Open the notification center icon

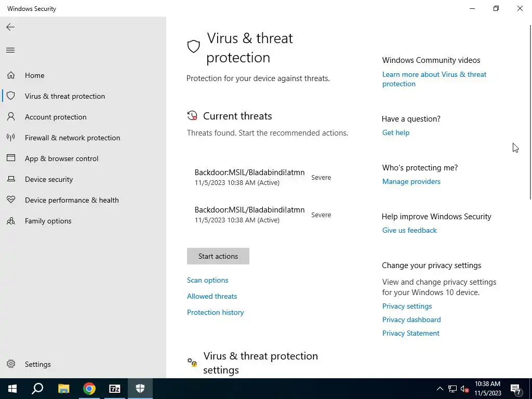[516, 389]
